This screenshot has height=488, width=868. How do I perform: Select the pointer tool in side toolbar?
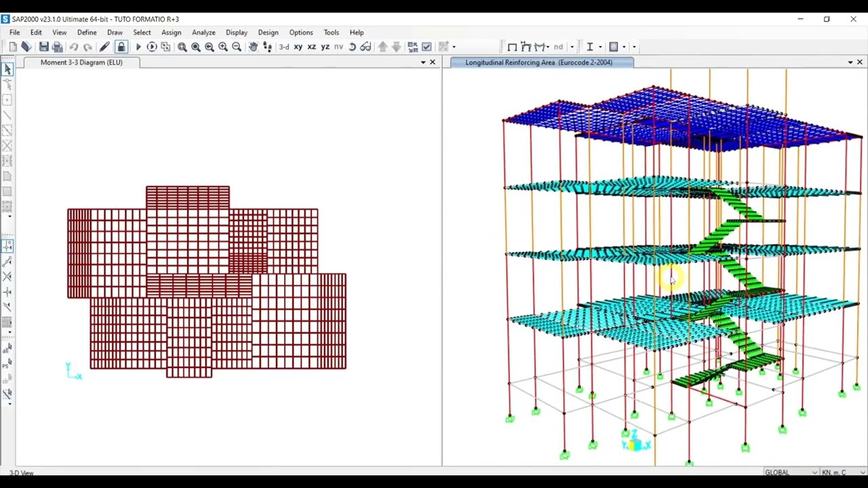click(x=7, y=69)
